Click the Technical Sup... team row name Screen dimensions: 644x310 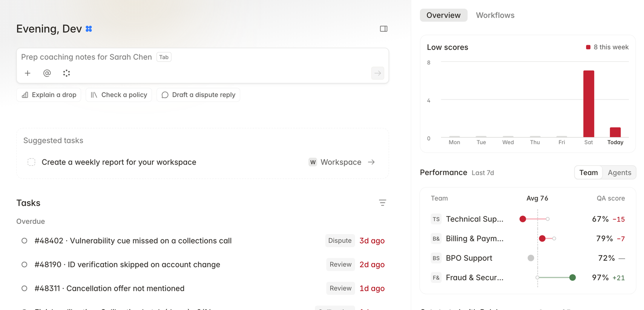(x=475, y=219)
